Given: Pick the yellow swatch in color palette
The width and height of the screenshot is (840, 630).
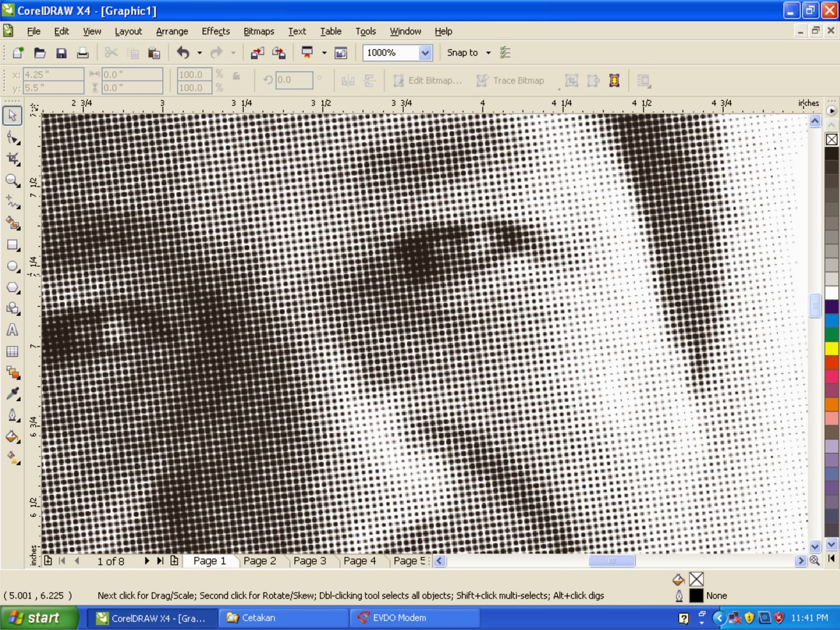Looking at the screenshot, I should pyautogui.click(x=832, y=349).
